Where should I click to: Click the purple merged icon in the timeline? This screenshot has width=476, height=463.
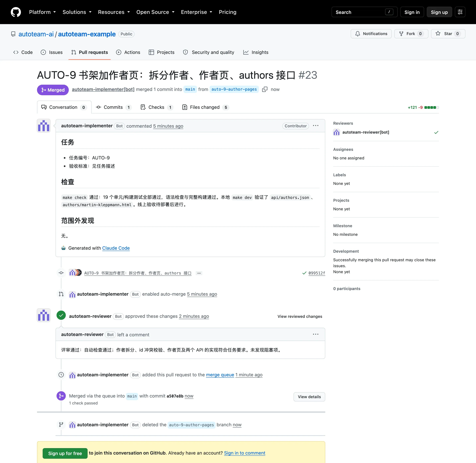tap(61, 396)
